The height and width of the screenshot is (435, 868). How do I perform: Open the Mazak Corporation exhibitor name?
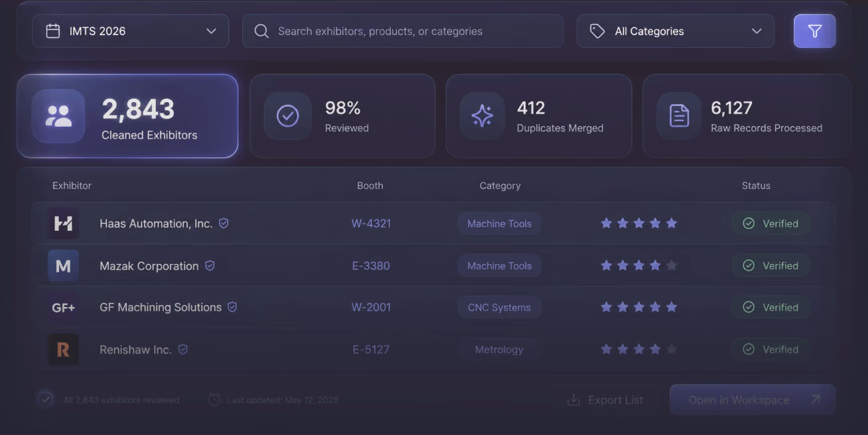click(149, 266)
